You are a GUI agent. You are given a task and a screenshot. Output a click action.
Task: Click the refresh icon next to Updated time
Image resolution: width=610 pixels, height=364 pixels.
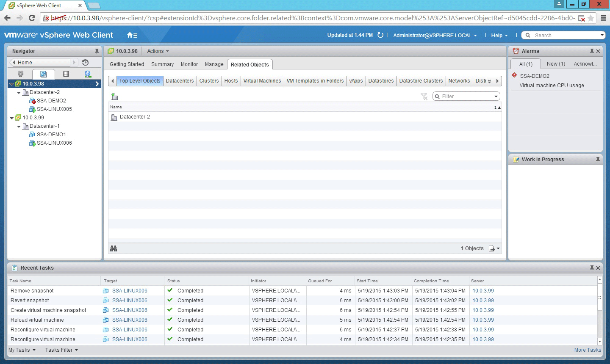click(x=380, y=35)
